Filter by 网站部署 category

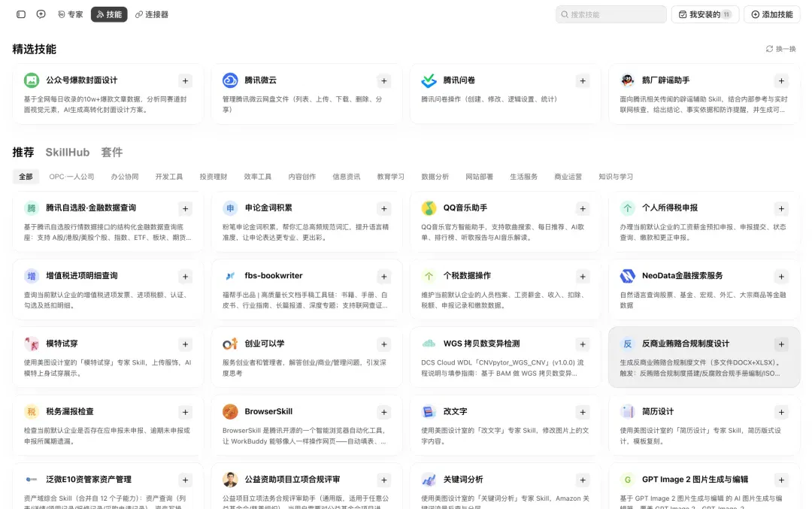point(480,177)
